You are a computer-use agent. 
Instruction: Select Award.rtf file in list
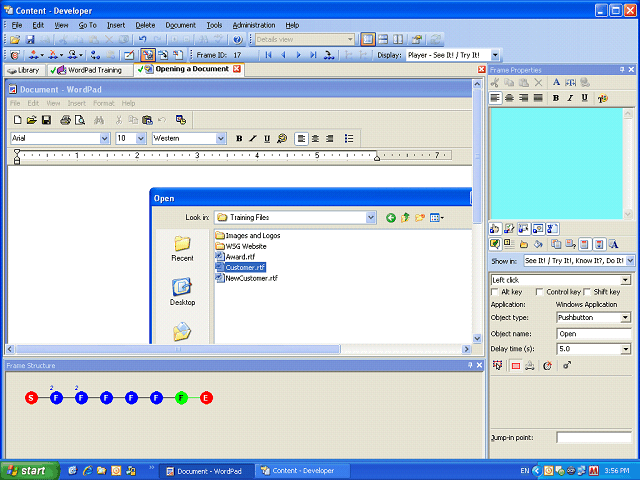(x=235, y=257)
